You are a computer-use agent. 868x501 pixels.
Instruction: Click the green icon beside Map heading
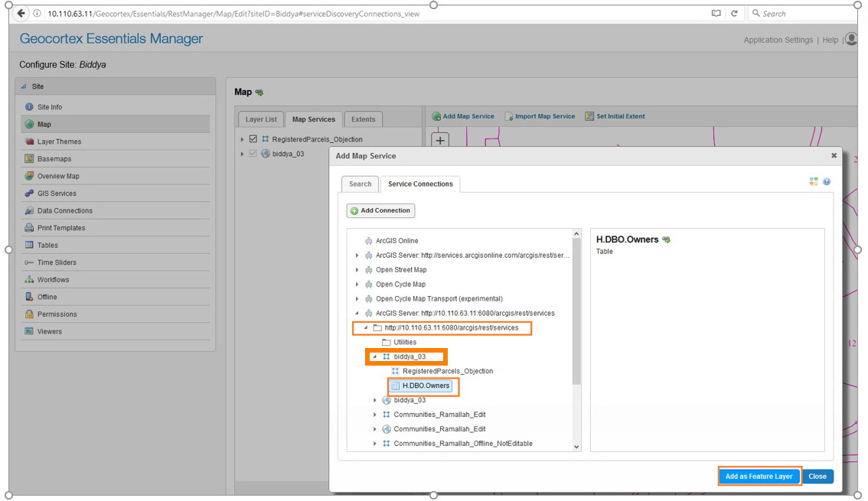pos(259,93)
